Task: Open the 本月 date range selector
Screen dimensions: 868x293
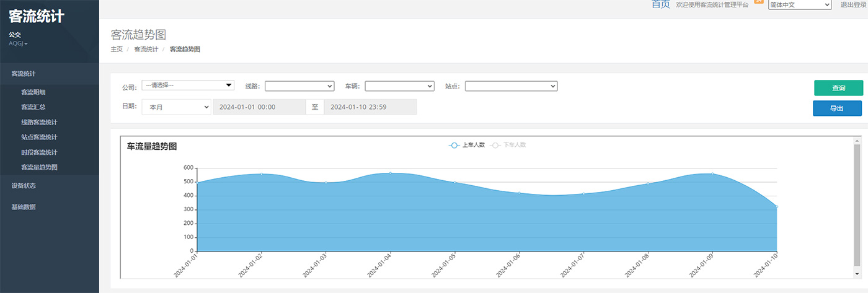Action: pyautogui.click(x=177, y=107)
